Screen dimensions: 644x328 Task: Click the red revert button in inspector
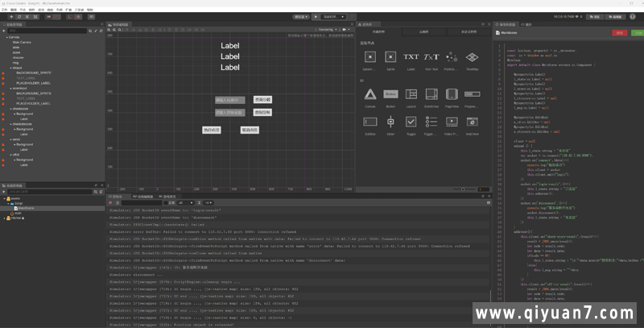point(618,33)
